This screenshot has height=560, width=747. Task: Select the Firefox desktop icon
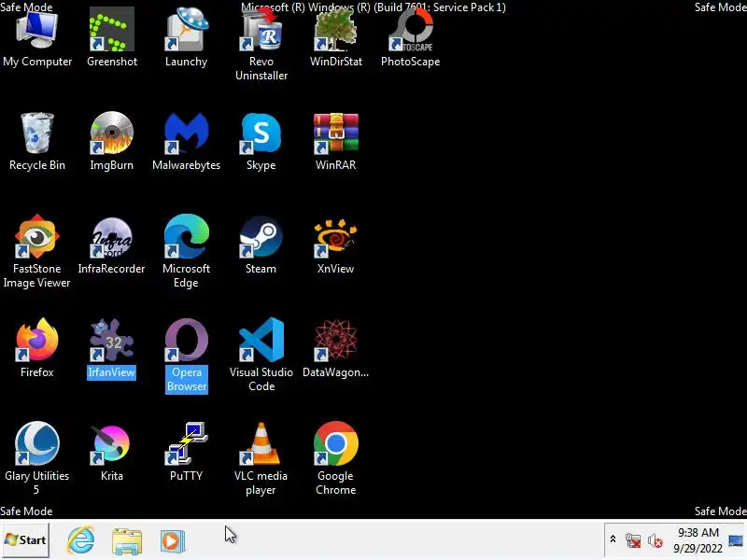pos(37,340)
